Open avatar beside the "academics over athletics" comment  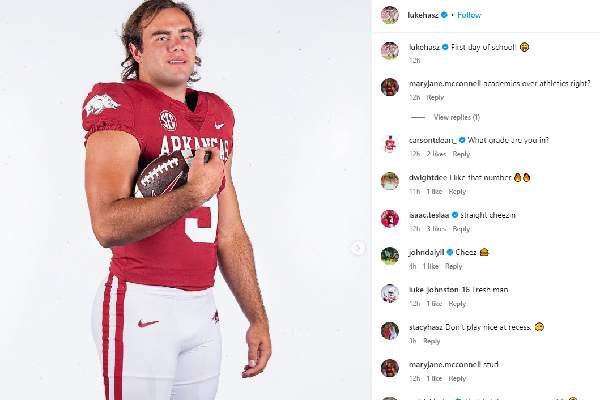389,86
